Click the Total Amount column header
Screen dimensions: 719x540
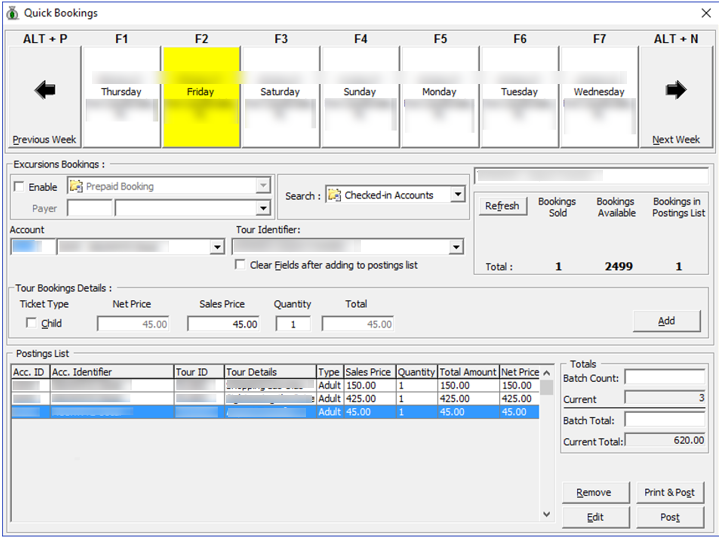469,372
